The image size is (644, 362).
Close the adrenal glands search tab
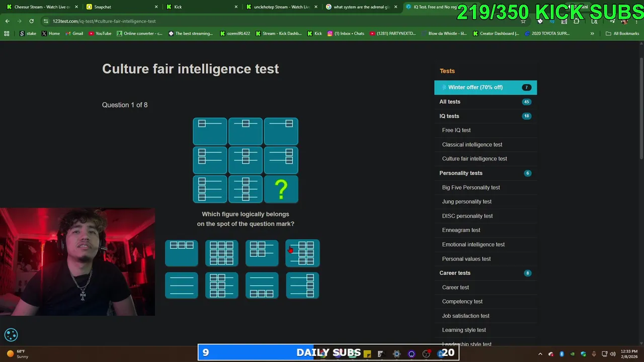(396, 7)
